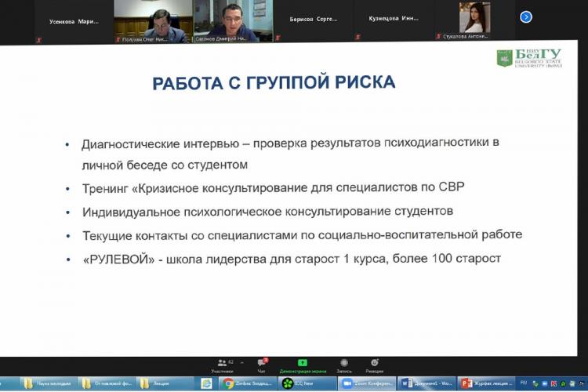Switch to the PowerPoint Журфак лекция window
The image size is (588, 392).
[x=485, y=383]
